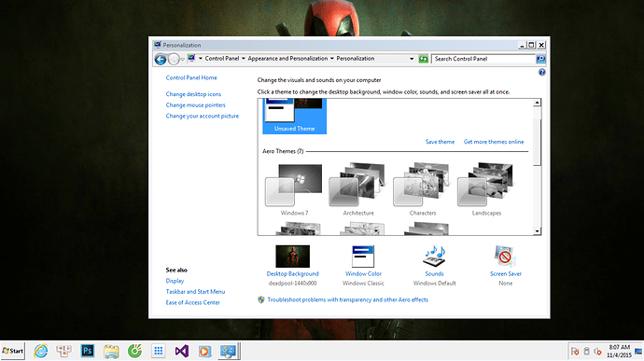Apply the Landscapes theme
644x361 pixels.
click(486, 190)
